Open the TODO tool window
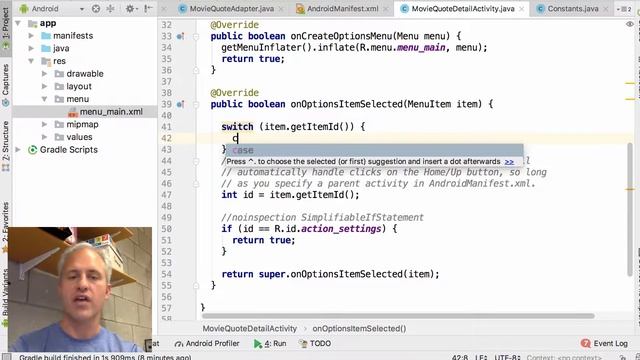Viewport: 640px width, 360px height. pyautogui.click(x=315, y=344)
